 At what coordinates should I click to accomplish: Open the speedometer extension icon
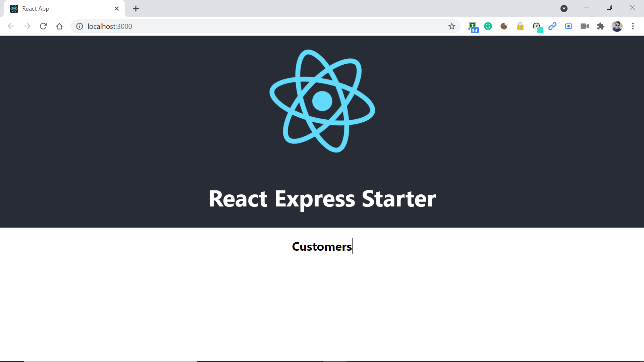pyautogui.click(x=537, y=26)
